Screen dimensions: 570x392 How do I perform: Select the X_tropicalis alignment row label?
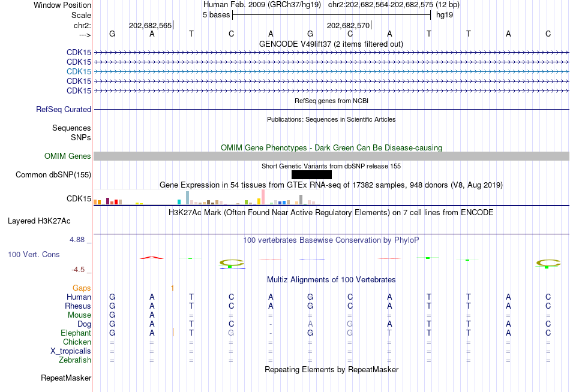[71, 351]
